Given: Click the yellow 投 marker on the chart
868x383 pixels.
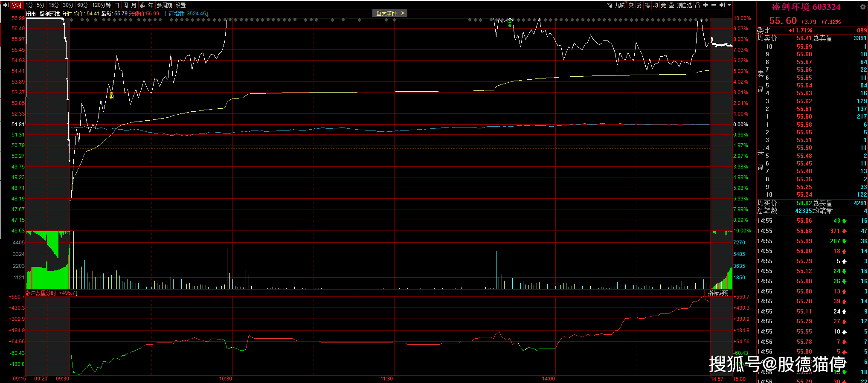Looking at the screenshot, I should 111,96.
